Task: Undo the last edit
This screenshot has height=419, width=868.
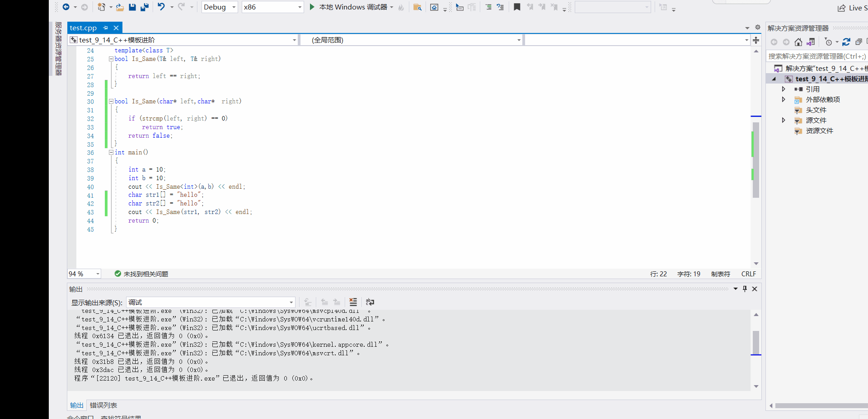Action: [161, 7]
